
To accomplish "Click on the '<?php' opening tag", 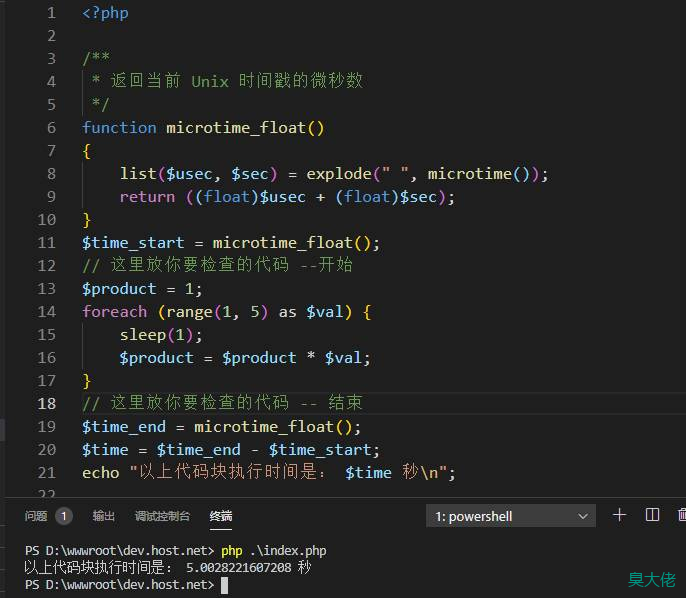I will [x=105, y=13].
